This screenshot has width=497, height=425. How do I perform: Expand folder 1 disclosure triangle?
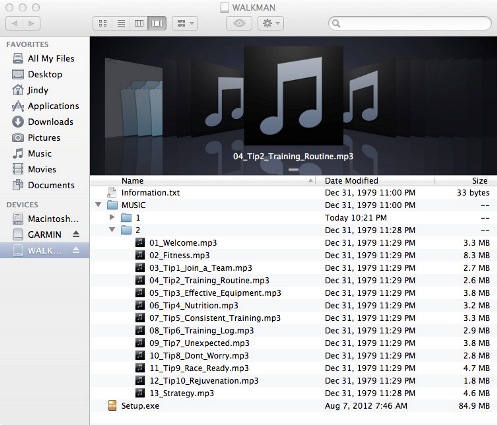tap(112, 217)
